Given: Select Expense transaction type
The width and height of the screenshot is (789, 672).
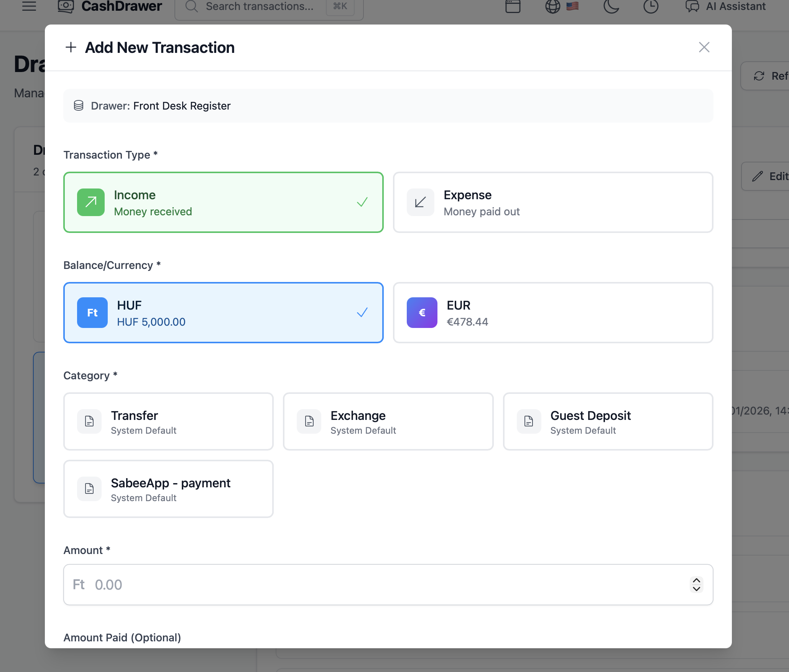Looking at the screenshot, I should [x=553, y=202].
